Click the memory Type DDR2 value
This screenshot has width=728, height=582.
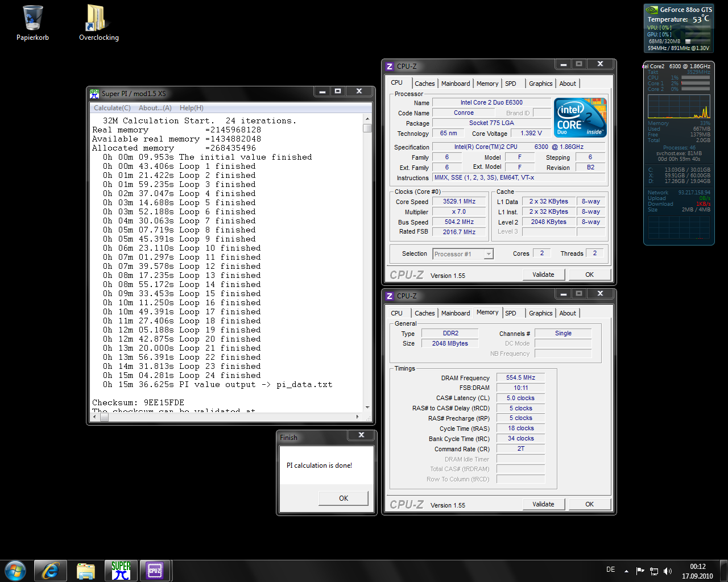pyautogui.click(x=450, y=334)
